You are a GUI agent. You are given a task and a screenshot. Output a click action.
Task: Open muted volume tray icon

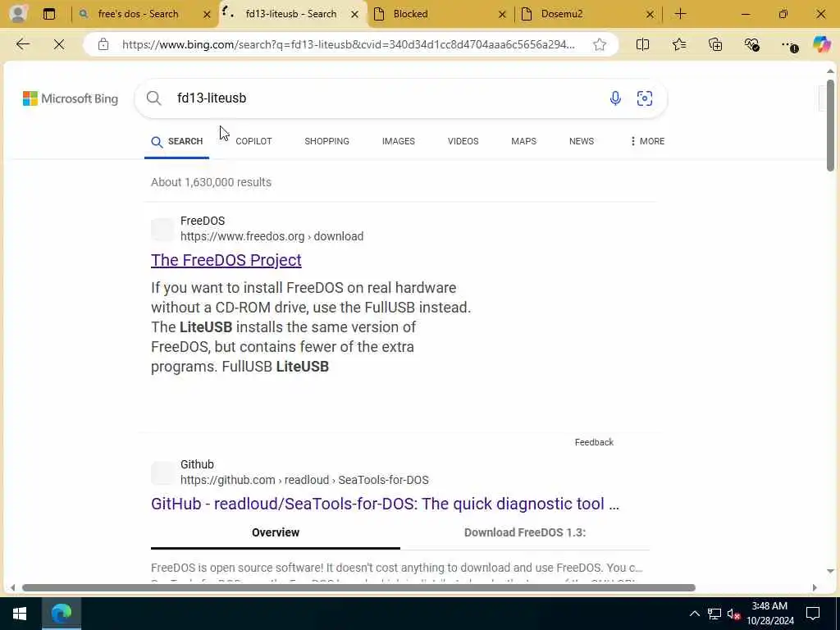click(733, 614)
